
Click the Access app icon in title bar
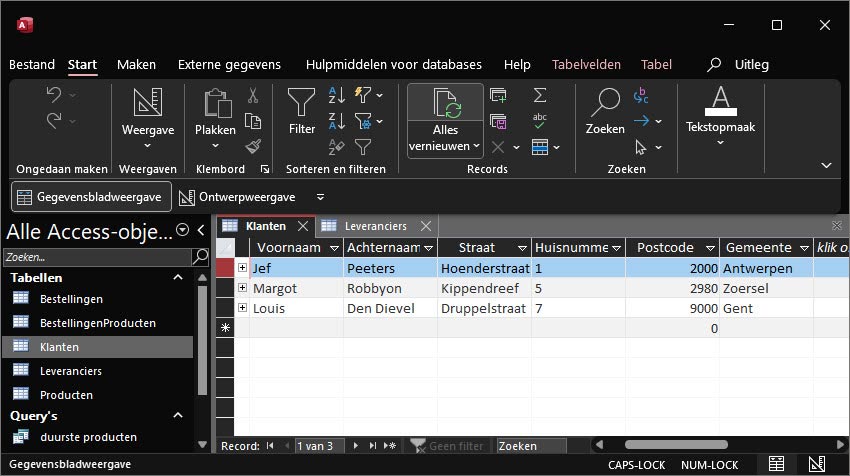tap(24, 25)
